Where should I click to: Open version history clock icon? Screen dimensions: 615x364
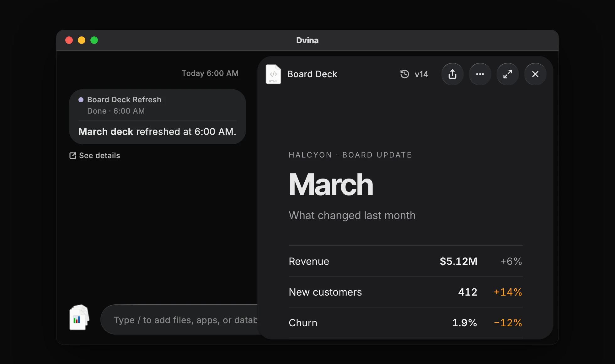[404, 74]
